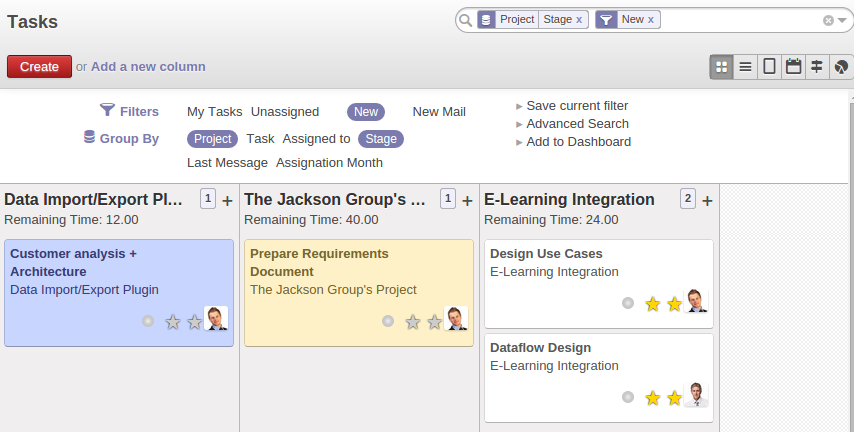Viewport: 854px width, 432px height.
Task: Select the kanban view icon
Action: 721,67
